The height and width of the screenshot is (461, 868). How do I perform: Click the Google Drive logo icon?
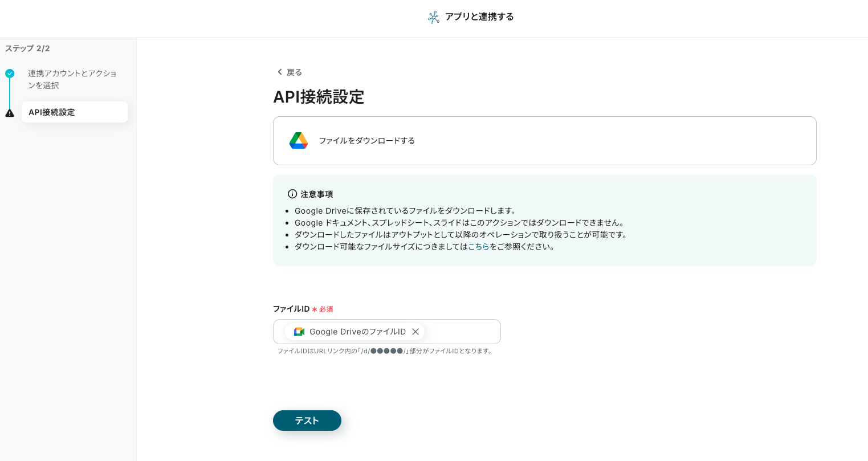299,141
